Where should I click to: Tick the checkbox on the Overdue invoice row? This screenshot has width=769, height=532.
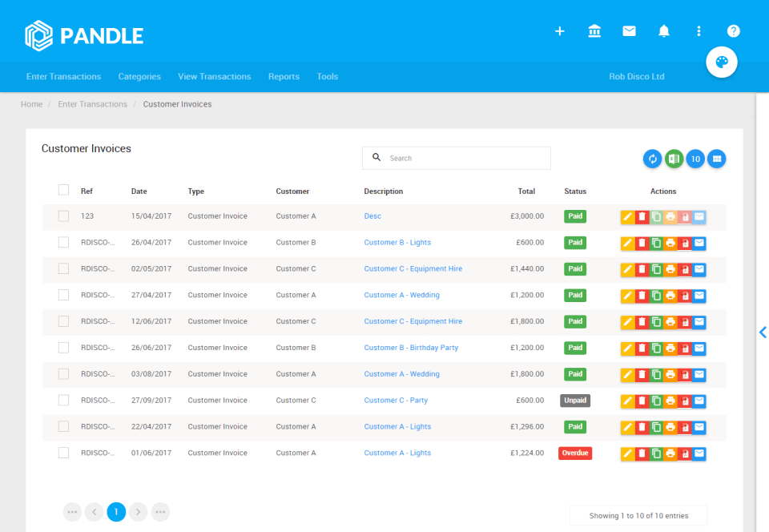[x=63, y=452]
